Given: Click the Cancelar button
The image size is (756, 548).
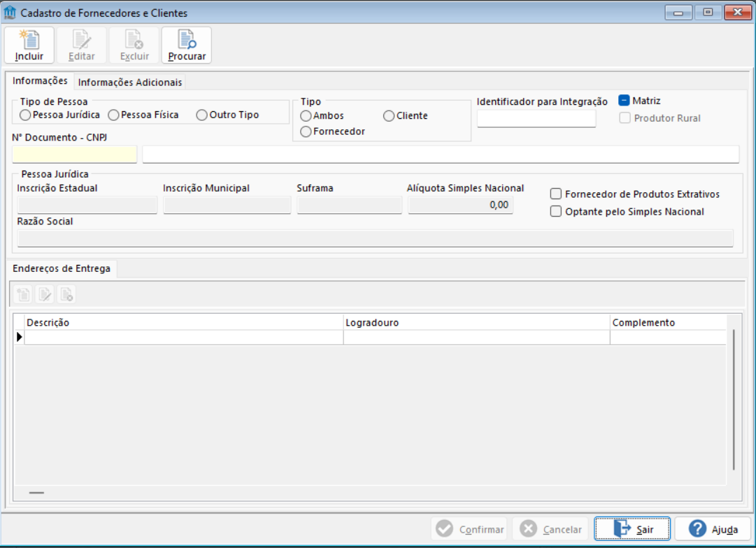Looking at the screenshot, I should [550, 529].
